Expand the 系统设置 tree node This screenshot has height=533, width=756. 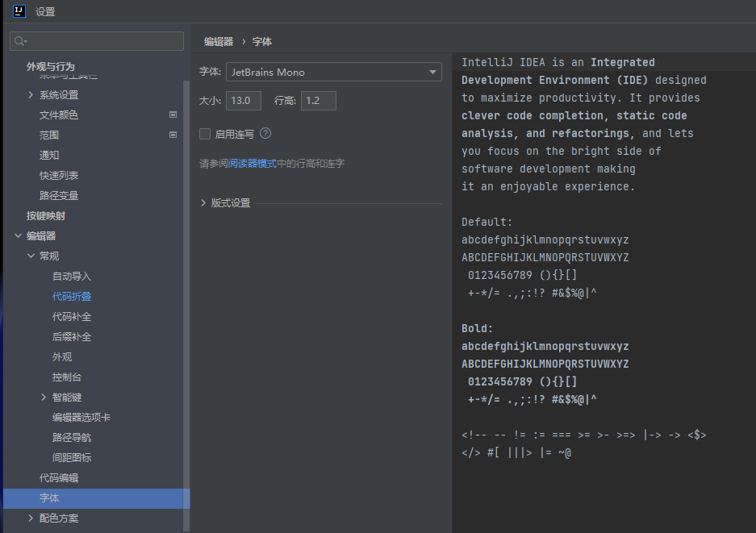tap(31, 95)
